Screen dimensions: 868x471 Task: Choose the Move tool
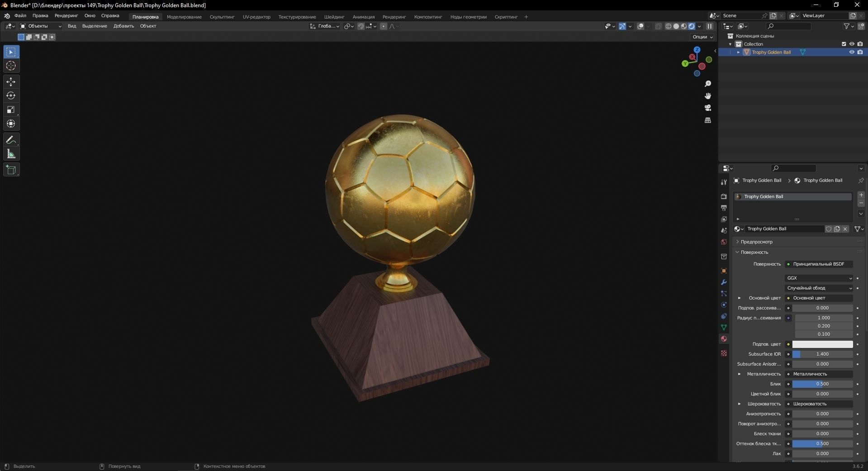[11, 82]
